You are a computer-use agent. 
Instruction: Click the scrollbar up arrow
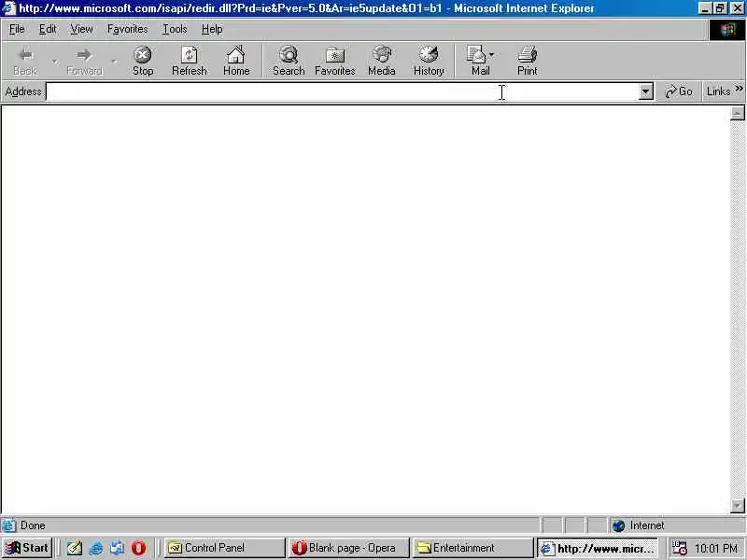[737, 113]
